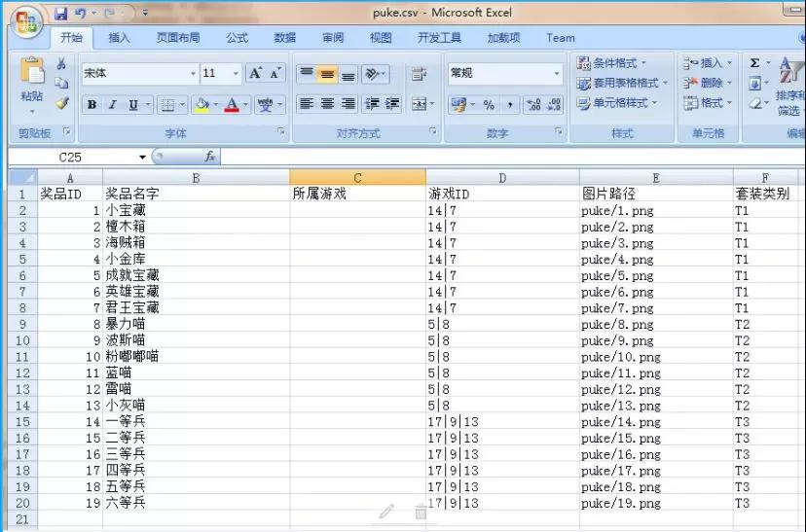Viewport: 806px width, 532px height.
Task: Toggle wrap text
Action: pos(419,74)
